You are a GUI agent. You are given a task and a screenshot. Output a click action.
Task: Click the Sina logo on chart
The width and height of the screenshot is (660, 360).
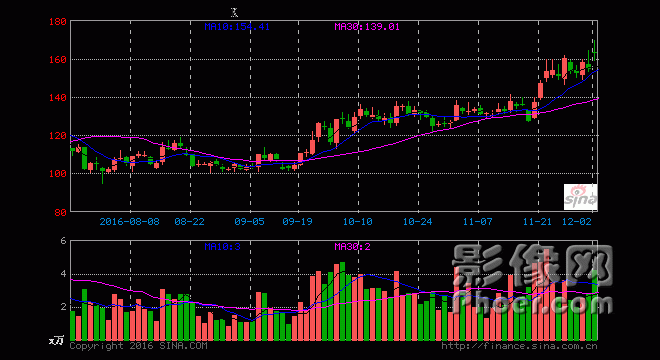tap(580, 197)
